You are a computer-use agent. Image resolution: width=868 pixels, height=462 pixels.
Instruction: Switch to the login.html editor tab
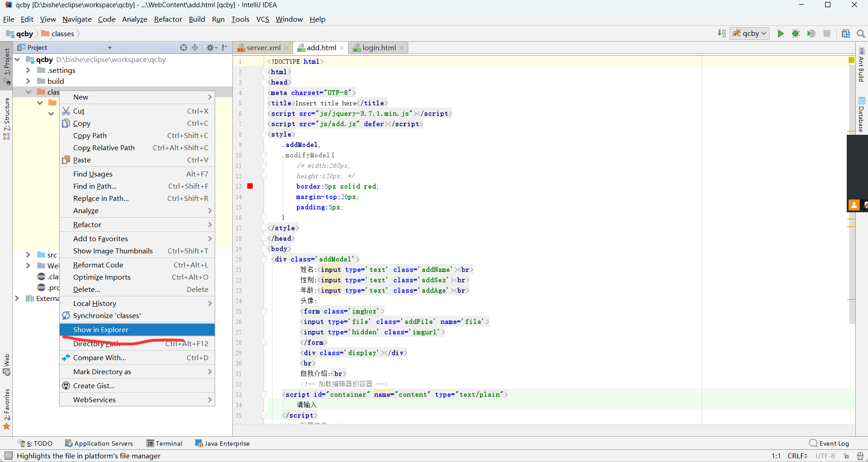pyautogui.click(x=379, y=48)
